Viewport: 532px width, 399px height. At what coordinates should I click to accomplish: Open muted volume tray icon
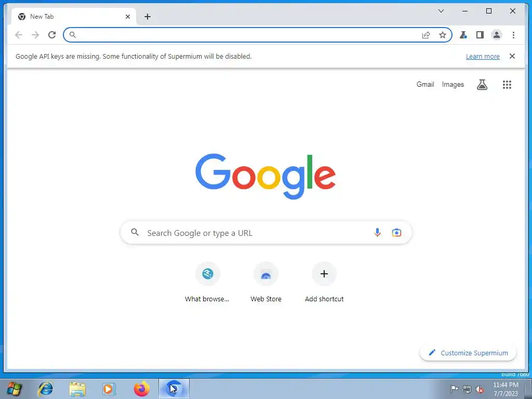tap(480, 390)
